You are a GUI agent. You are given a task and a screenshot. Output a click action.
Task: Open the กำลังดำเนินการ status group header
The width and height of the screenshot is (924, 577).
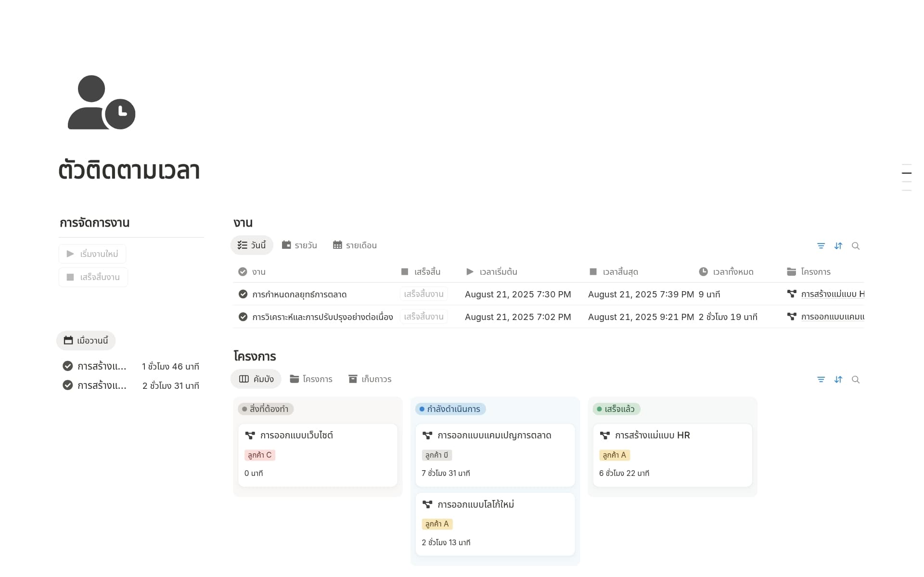[450, 409]
